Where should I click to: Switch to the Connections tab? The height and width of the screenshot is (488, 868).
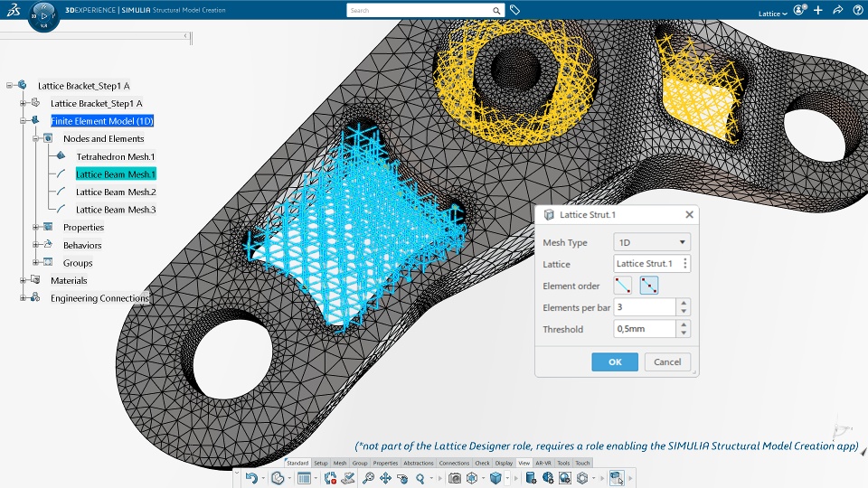[x=454, y=463]
